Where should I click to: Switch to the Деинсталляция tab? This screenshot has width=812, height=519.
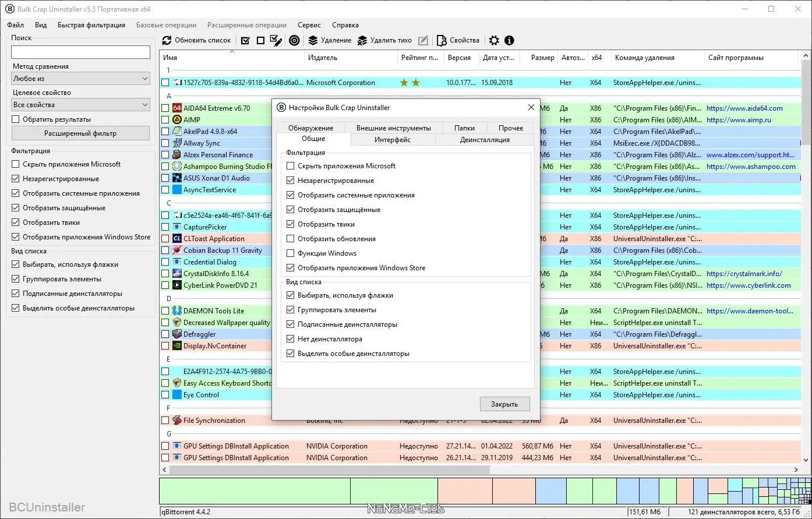pyautogui.click(x=485, y=140)
